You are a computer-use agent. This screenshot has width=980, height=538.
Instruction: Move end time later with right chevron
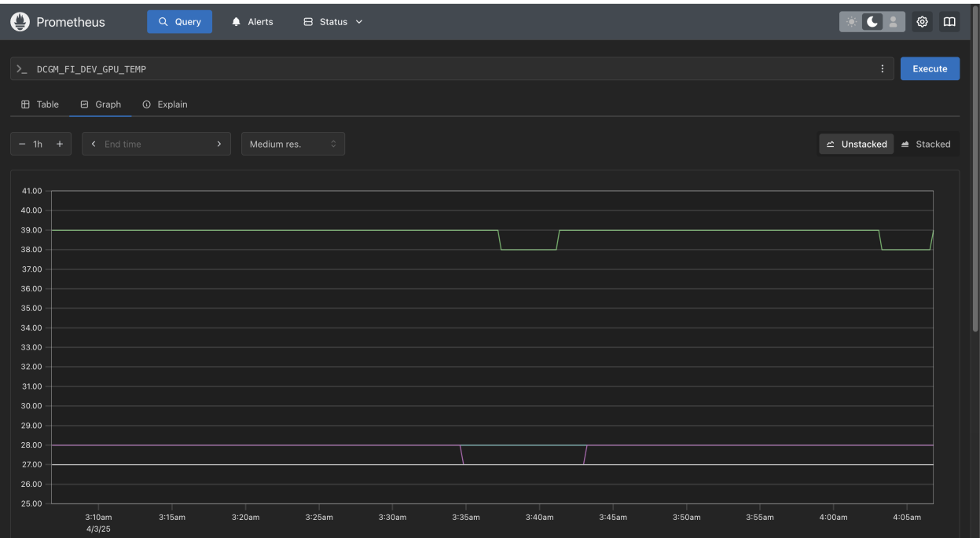pos(219,144)
